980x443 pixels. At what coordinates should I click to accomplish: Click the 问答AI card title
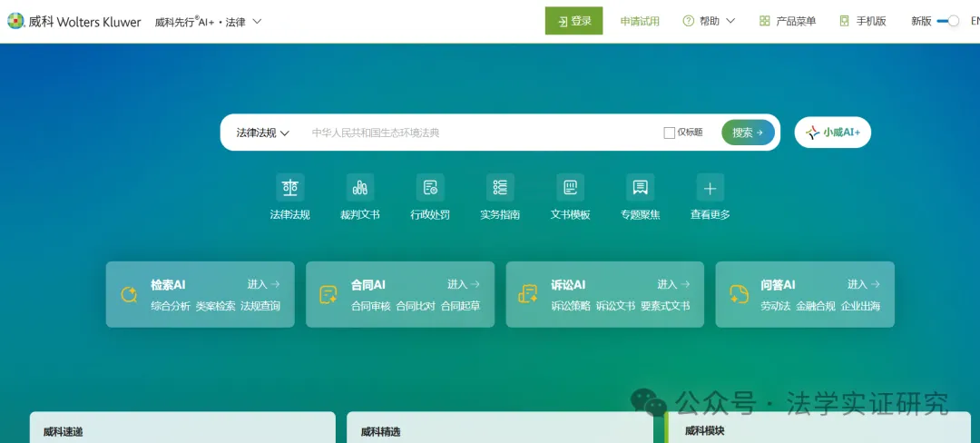pos(779,284)
